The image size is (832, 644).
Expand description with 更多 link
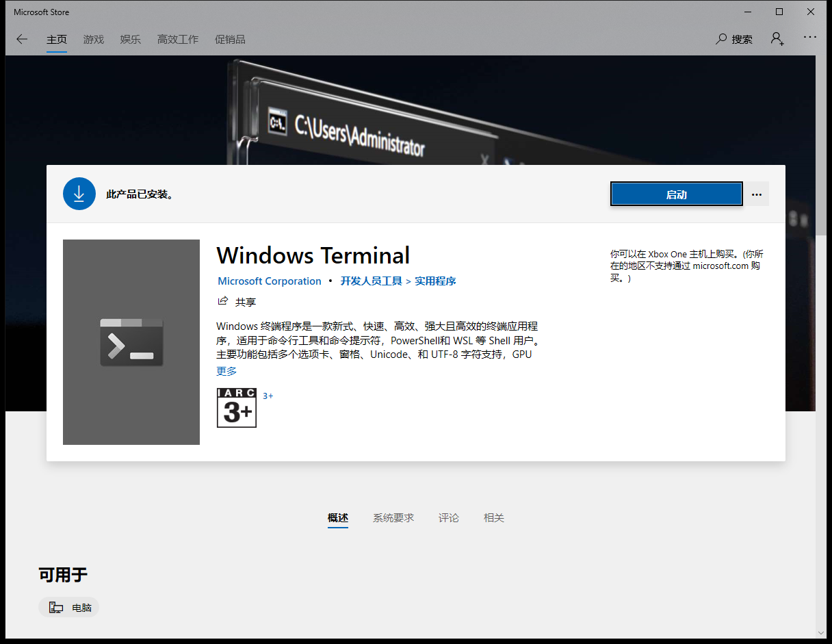tap(226, 371)
